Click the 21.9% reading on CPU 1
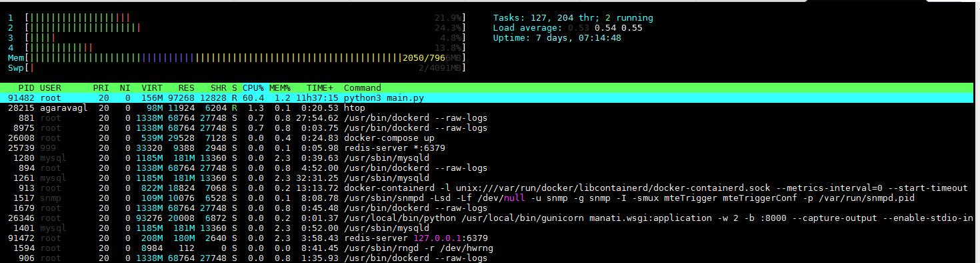Screen dimensions: 980x263 coord(448,18)
